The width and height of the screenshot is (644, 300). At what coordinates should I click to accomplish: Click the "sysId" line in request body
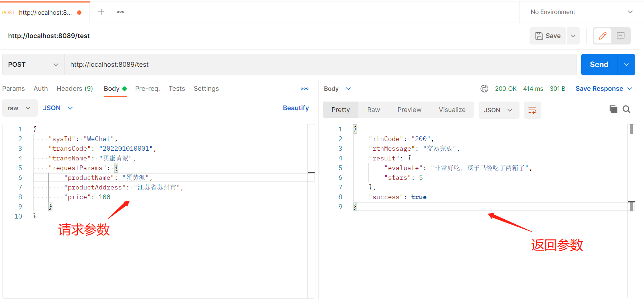coord(83,139)
